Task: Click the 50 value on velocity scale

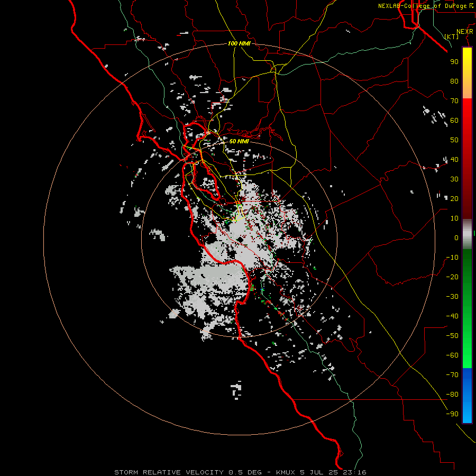Action: tap(454, 140)
